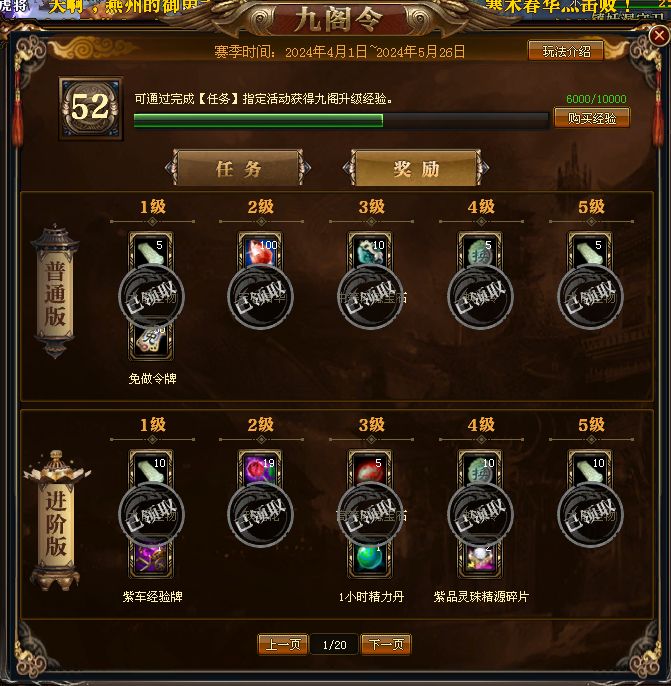Click the red gem 100 reward at 普通版 level 2
The image size is (671, 686).
tap(260, 251)
